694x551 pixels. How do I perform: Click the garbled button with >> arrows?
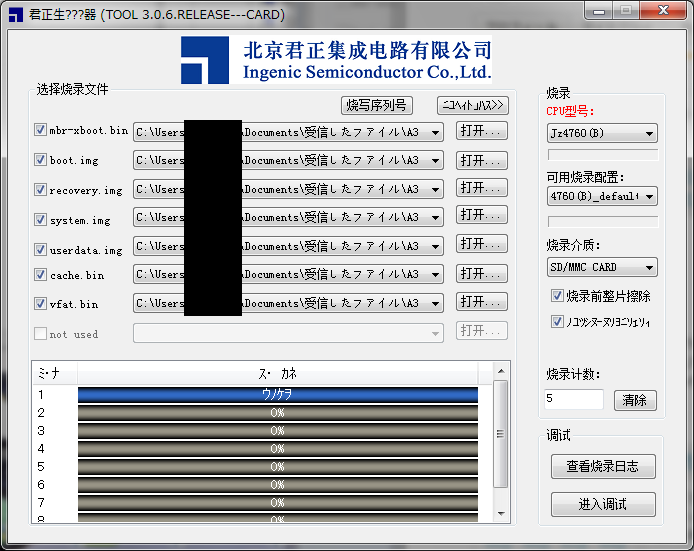pos(473,105)
